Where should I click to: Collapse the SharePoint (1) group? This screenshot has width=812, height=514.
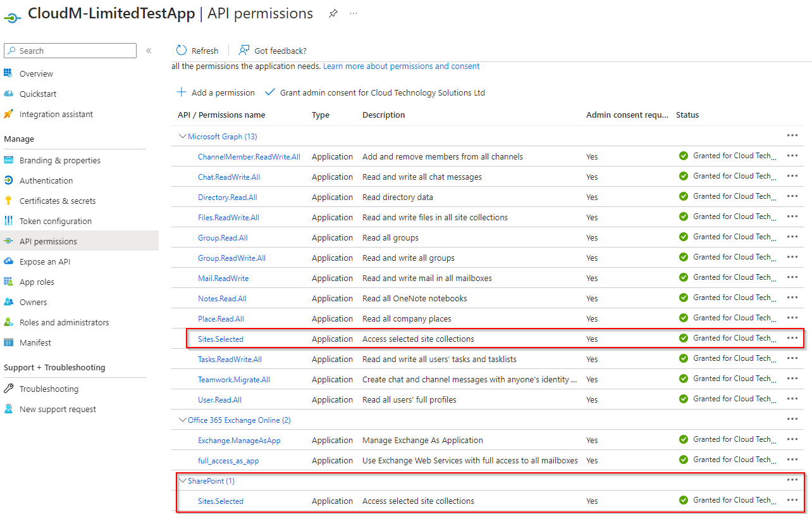pos(183,480)
